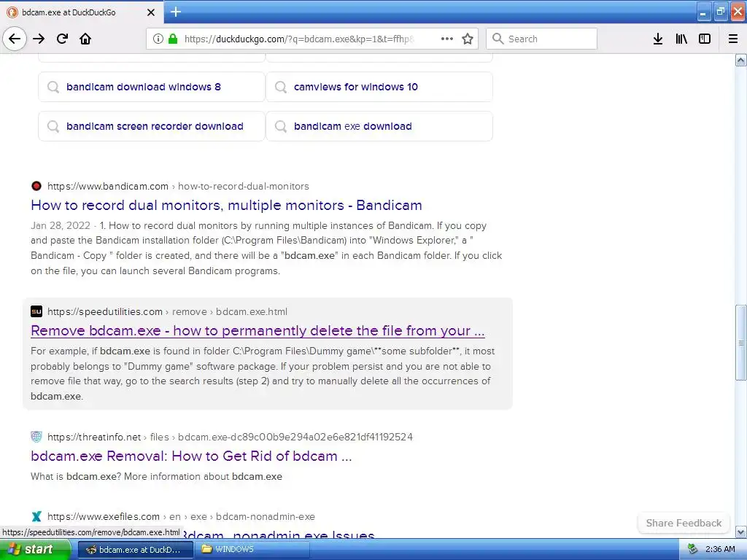Search suggestion bandicam download windows 8
Viewport: 747px width, 560px height.
(152, 87)
